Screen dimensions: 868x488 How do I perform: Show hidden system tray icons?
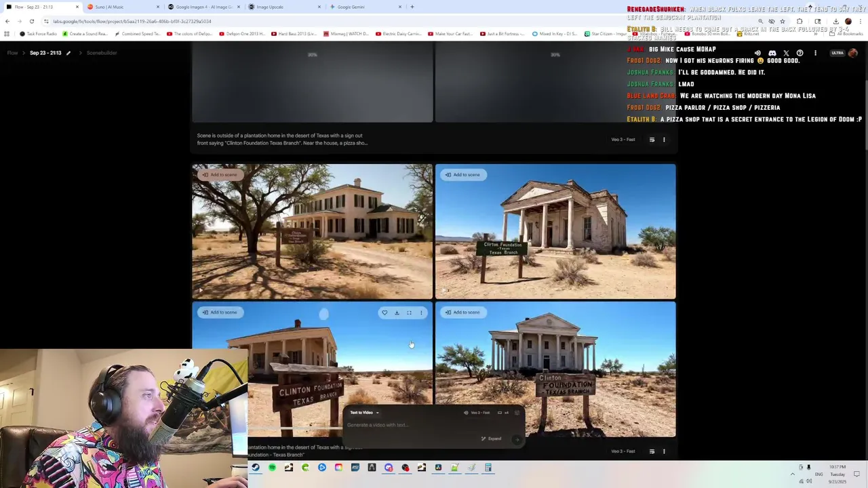792,474
